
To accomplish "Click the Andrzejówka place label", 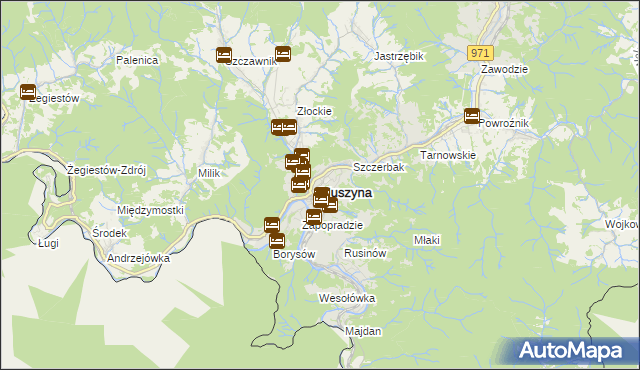I will (138, 258).
